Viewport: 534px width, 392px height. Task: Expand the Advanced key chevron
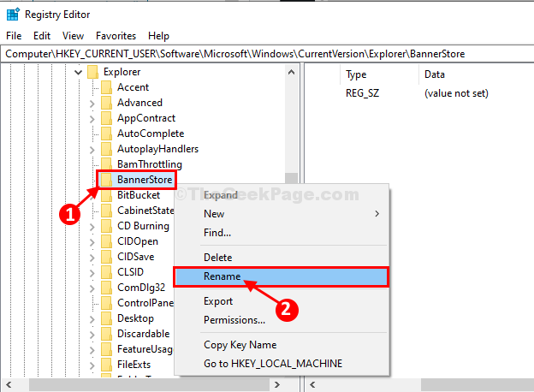[92, 103]
